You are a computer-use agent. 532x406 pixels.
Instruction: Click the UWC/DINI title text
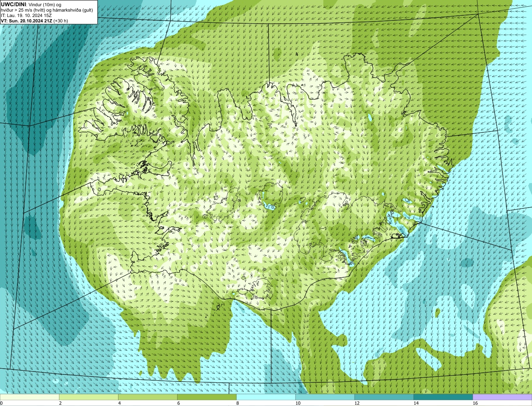pyautogui.click(x=13, y=4)
